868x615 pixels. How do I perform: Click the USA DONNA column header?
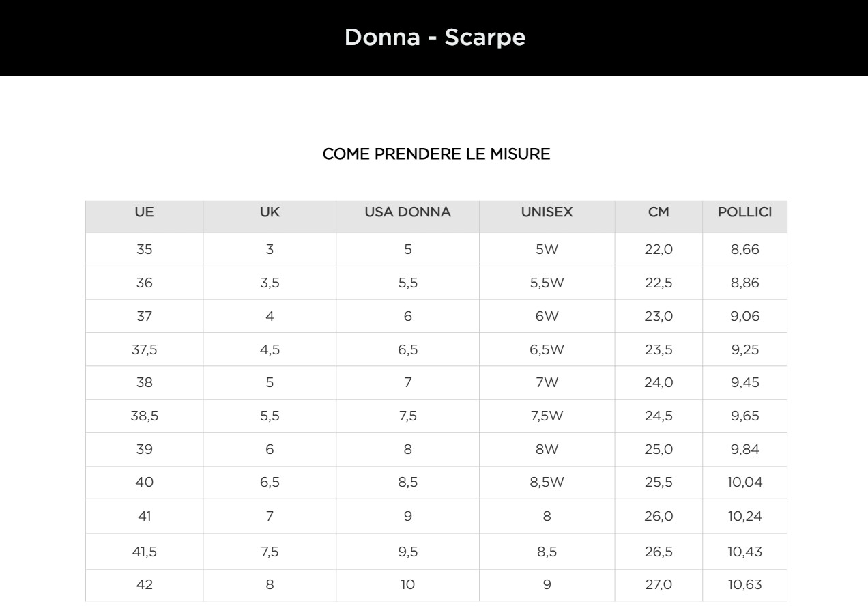(x=407, y=212)
